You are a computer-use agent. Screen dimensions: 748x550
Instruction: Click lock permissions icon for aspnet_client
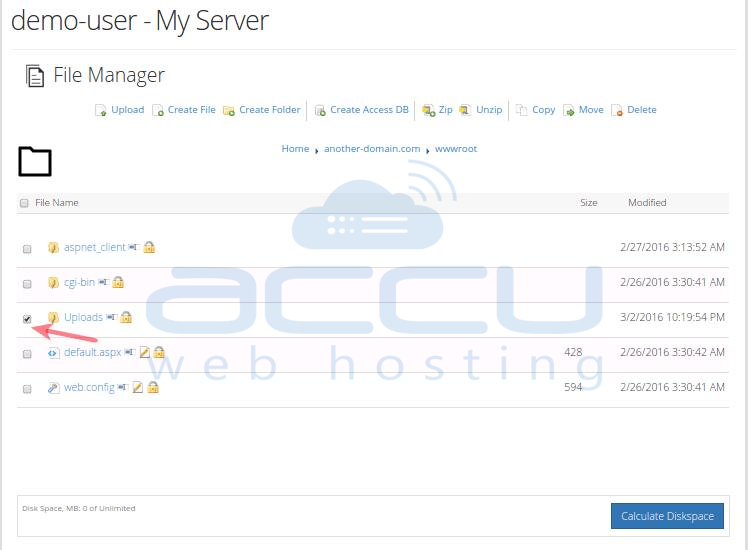point(149,247)
